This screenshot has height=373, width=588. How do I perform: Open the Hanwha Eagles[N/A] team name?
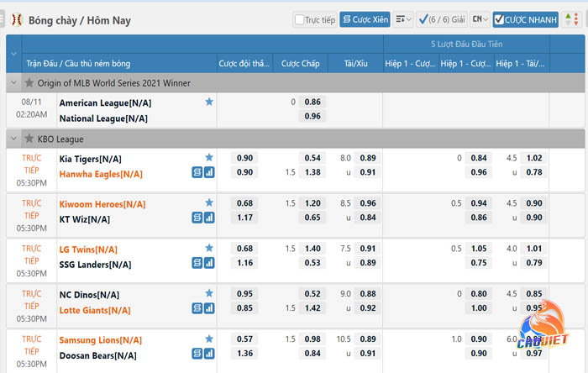(x=101, y=174)
